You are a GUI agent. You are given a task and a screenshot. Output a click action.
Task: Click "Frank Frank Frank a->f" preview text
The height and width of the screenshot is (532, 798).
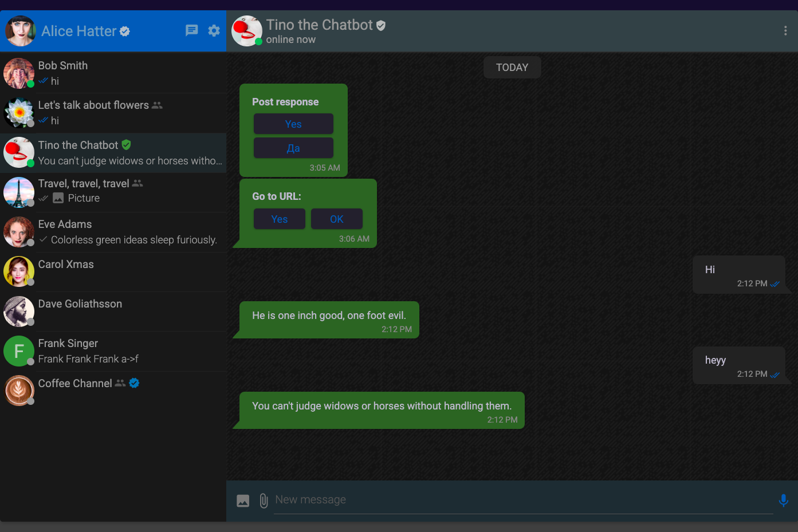88,359
